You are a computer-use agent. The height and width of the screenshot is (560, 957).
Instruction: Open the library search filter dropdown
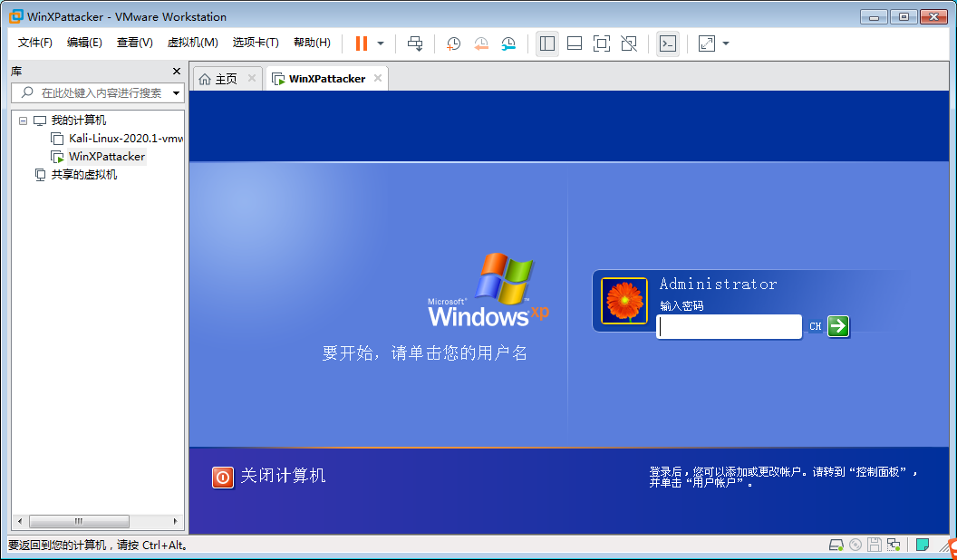pyautogui.click(x=176, y=93)
